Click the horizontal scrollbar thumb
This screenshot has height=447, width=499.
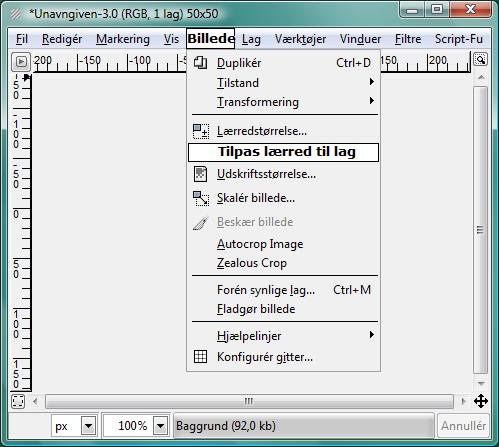coord(249,401)
